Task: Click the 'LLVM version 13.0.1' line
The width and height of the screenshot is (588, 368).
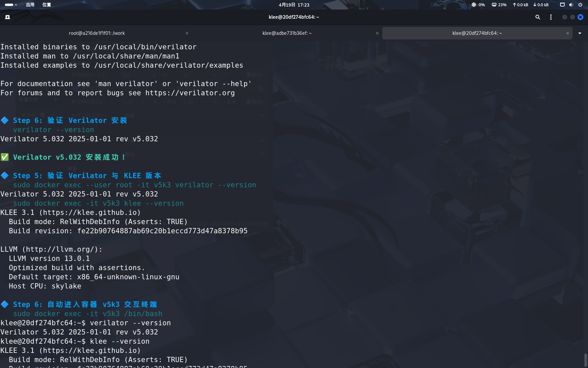Action: point(49,258)
